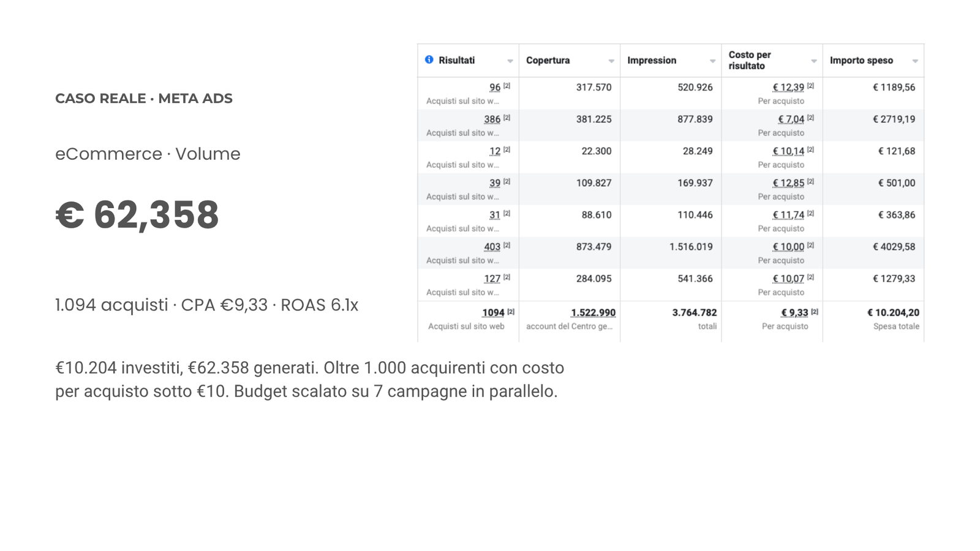Click the underlined 1.522.990 total reach
Viewport: 980px width, 551px height.
tap(593, 313)
